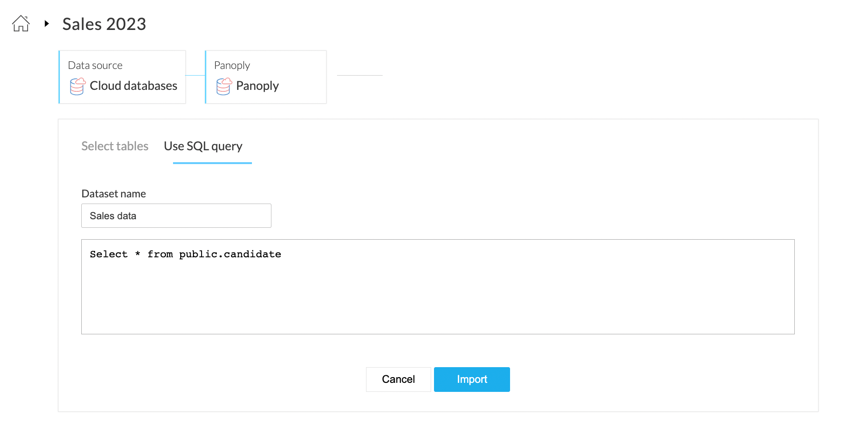Screen dimensions: 868x448
Task: Click the Panoply database cloud icon
Action: (224, 87)
